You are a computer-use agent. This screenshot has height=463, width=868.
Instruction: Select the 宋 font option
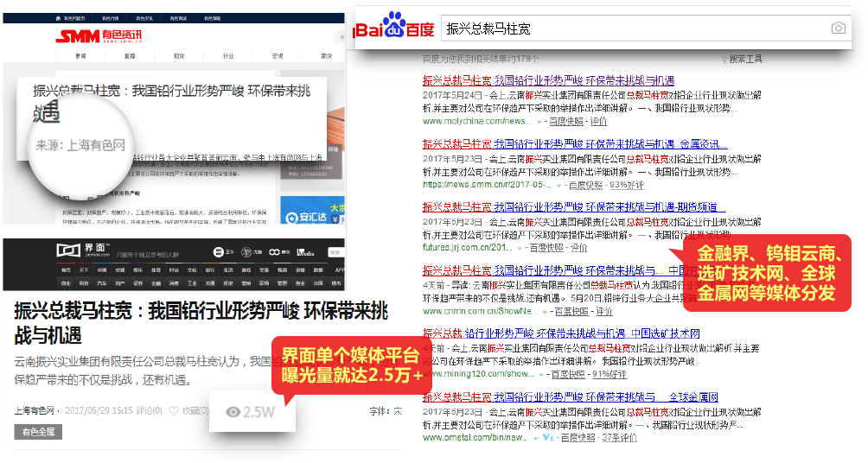coord(398,411)
